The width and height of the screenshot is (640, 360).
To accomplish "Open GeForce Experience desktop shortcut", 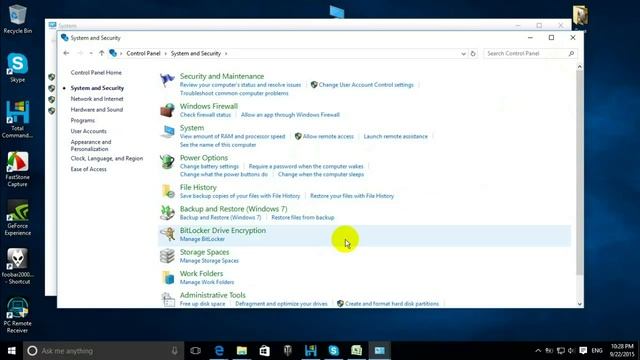I will pyautogui.click(x=17, y=218).
